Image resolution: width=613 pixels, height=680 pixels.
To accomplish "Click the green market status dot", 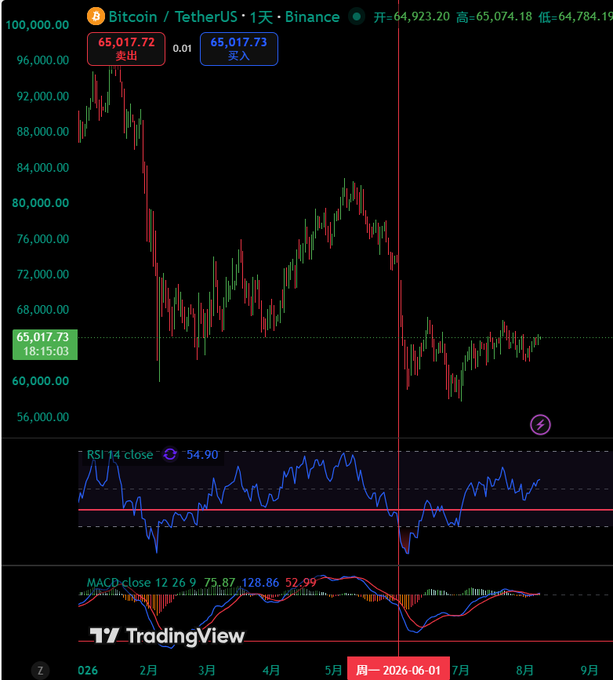I will tap(357, 17).
